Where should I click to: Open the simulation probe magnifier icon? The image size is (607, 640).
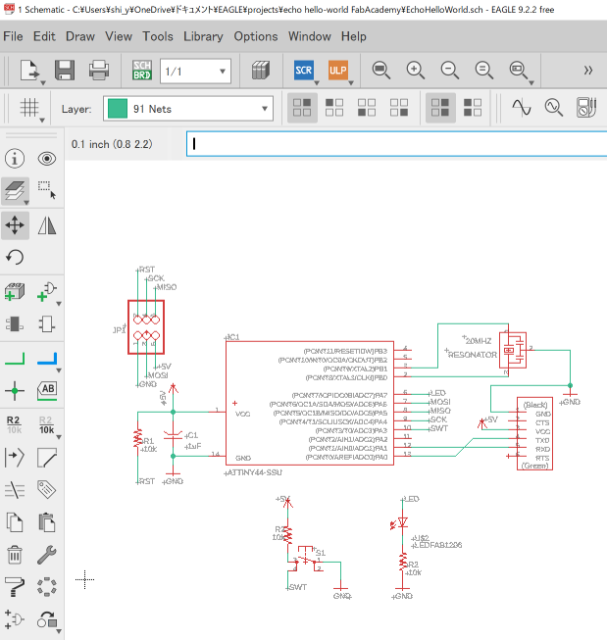point(554,108)
